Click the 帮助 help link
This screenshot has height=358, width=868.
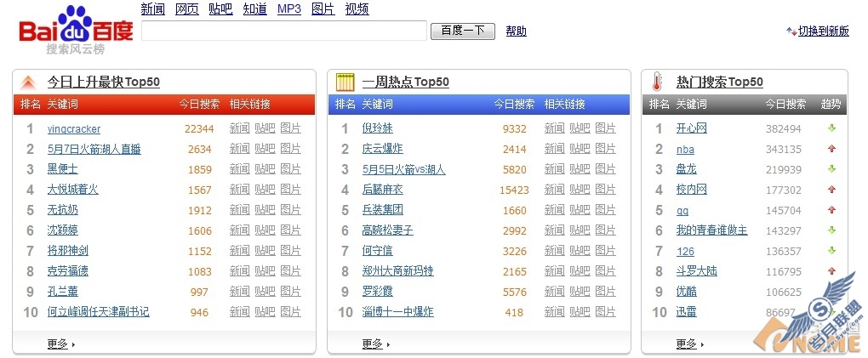coord(516,31)
